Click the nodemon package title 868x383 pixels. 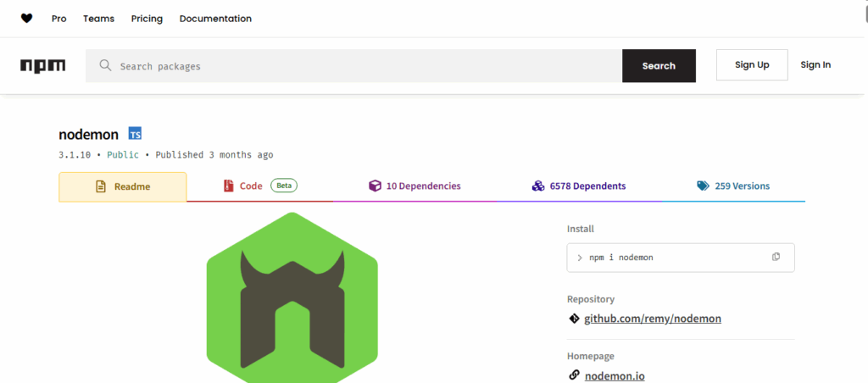pos(88,135)
